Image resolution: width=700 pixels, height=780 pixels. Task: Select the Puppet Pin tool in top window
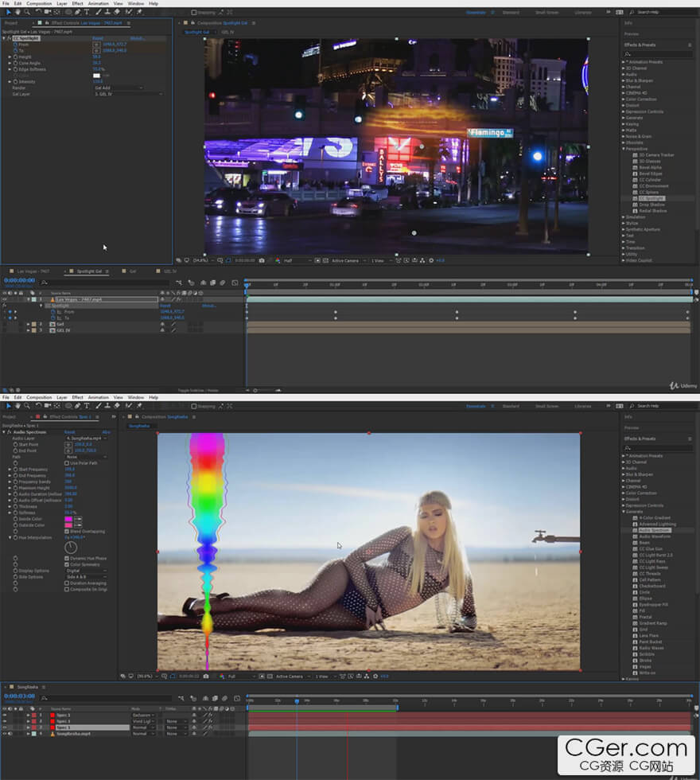[139, 12]
